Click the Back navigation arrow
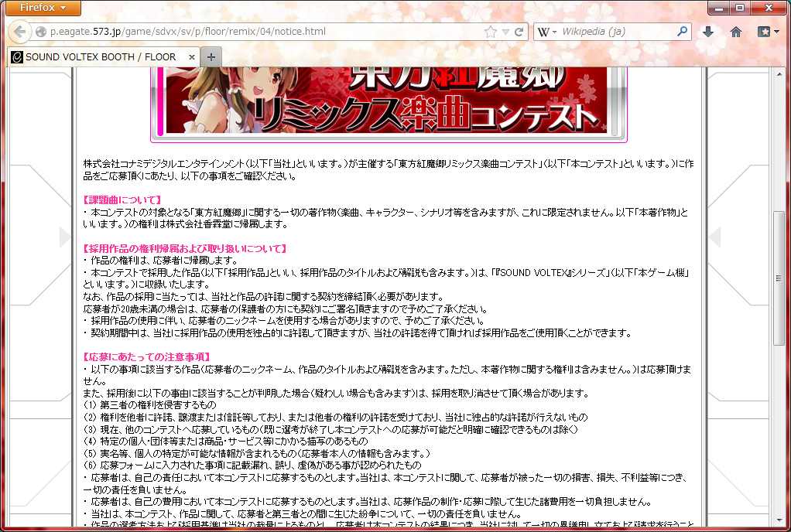The width and height of the screenshot is (791, 532). (x=19, y=32)
